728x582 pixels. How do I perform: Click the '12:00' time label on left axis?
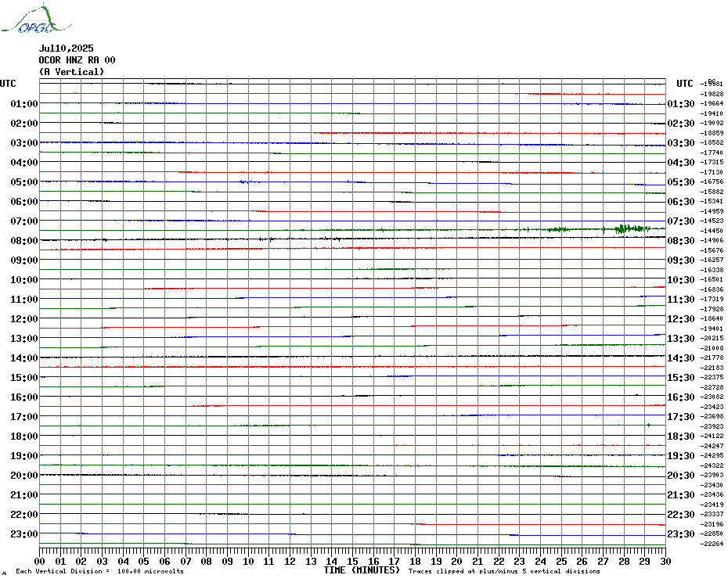24,319
